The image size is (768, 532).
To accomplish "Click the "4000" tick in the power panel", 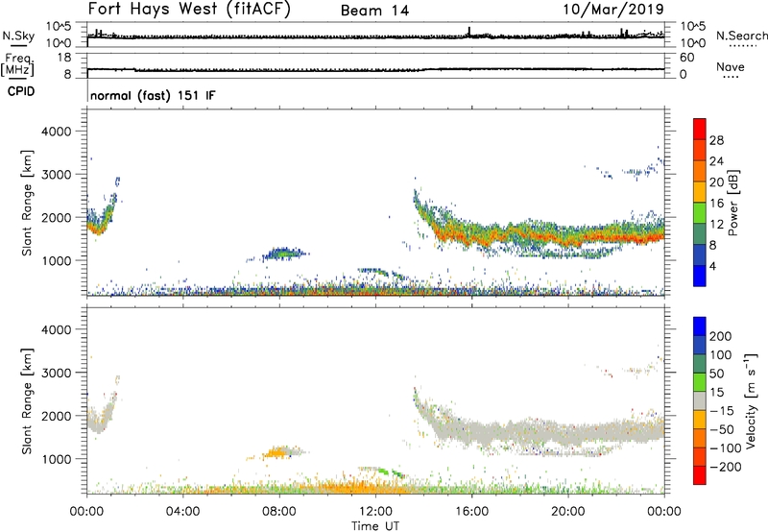I will point(57,132).
